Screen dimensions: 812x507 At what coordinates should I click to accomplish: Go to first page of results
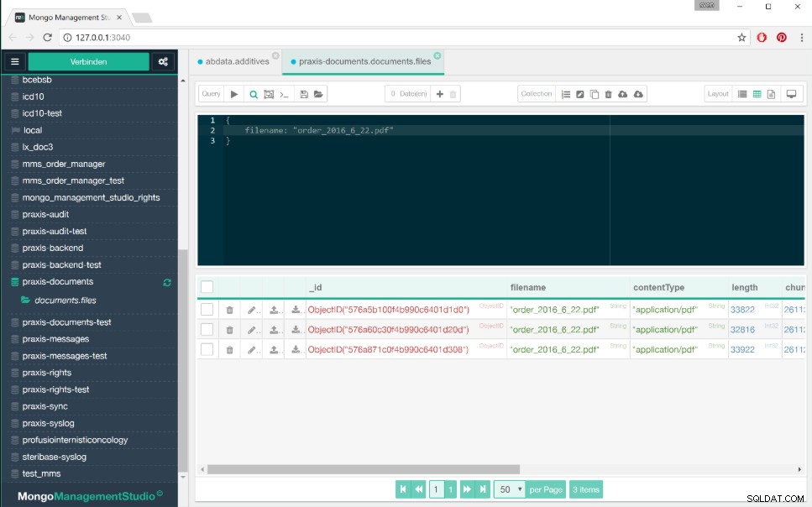(x=403, y=489)
